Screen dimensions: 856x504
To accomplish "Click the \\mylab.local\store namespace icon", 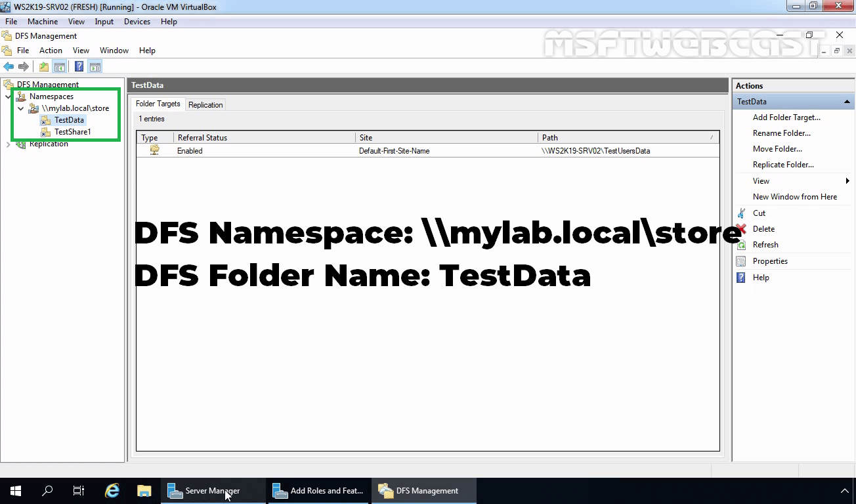I will point(33,108).
